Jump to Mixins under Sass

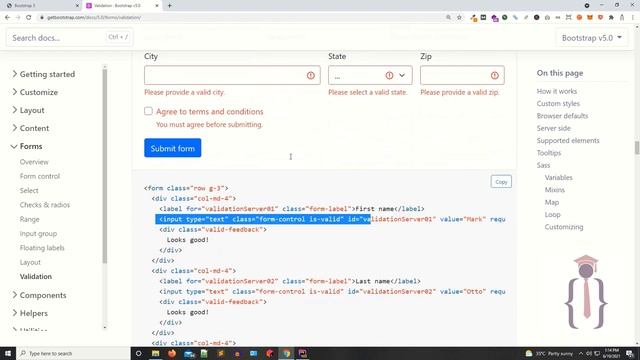click(x=554, y=190)
